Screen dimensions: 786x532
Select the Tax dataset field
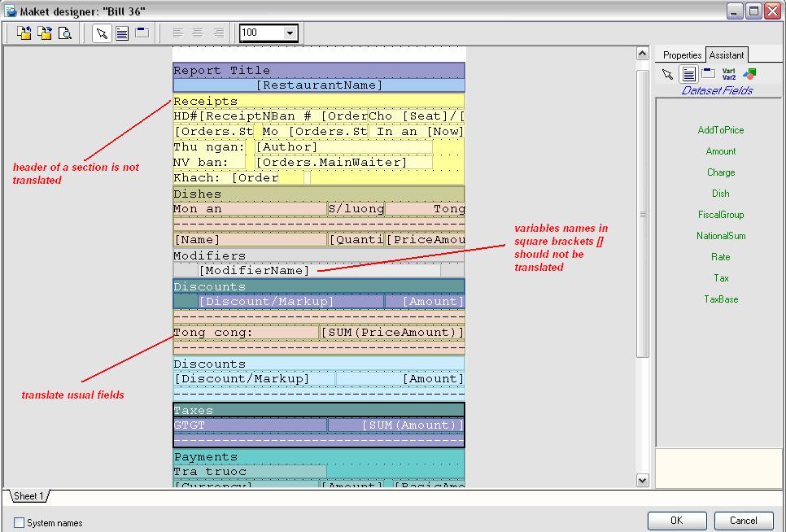pos(721,278)
